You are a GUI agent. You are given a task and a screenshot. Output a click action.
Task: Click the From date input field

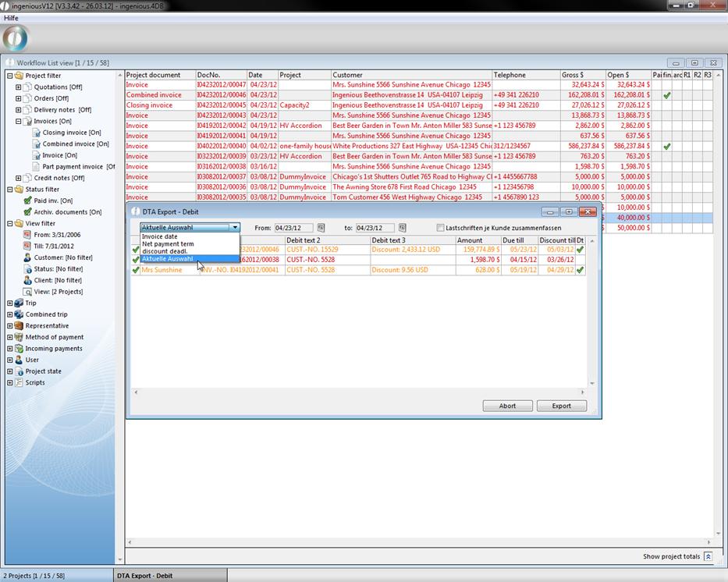(293, 228)
